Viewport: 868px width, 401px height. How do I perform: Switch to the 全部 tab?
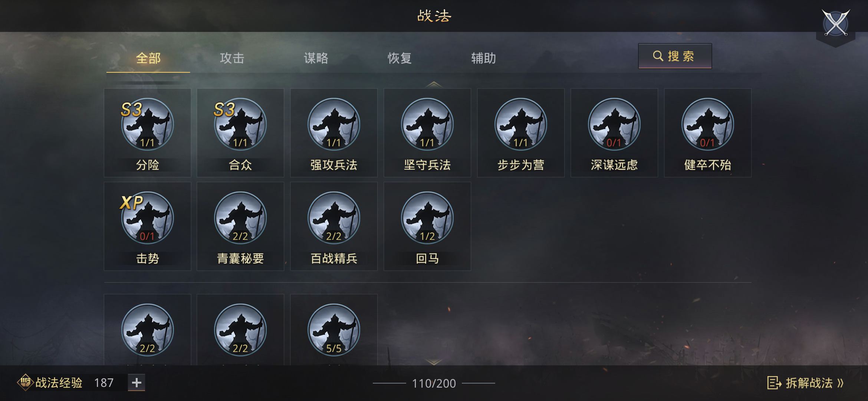click(x=148, y=58)
